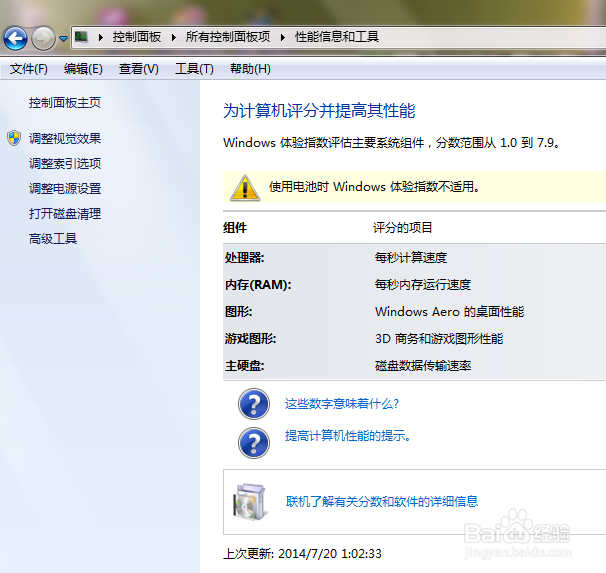Open 高级工具 link
The width and height of the screenshot is (606, 573).
point(53,239)
